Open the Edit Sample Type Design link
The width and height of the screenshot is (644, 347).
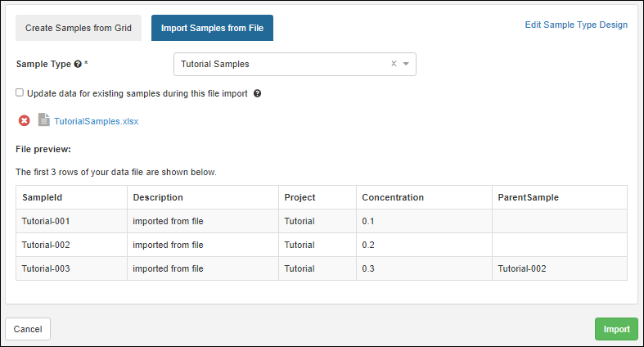576,25
